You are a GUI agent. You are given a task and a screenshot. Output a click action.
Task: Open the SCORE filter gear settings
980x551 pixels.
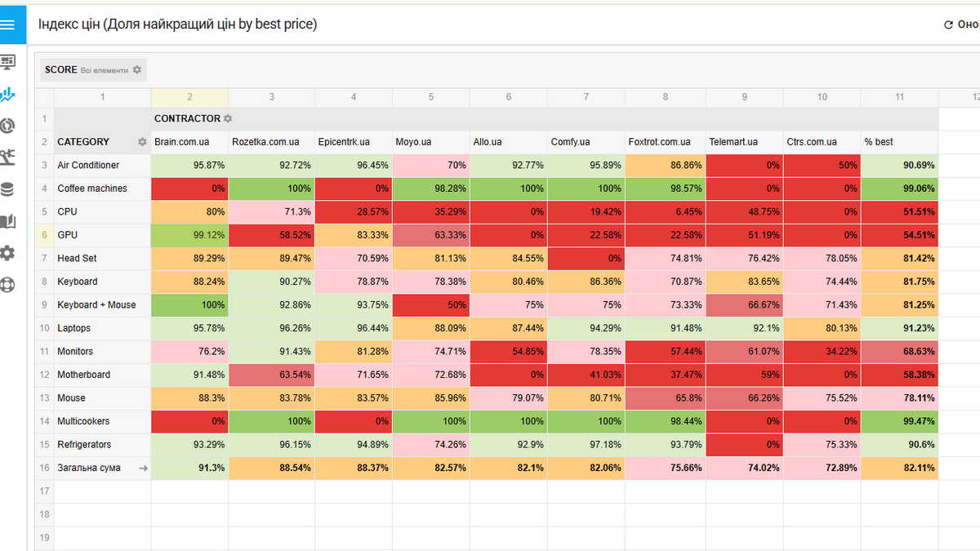coord(137,70)
